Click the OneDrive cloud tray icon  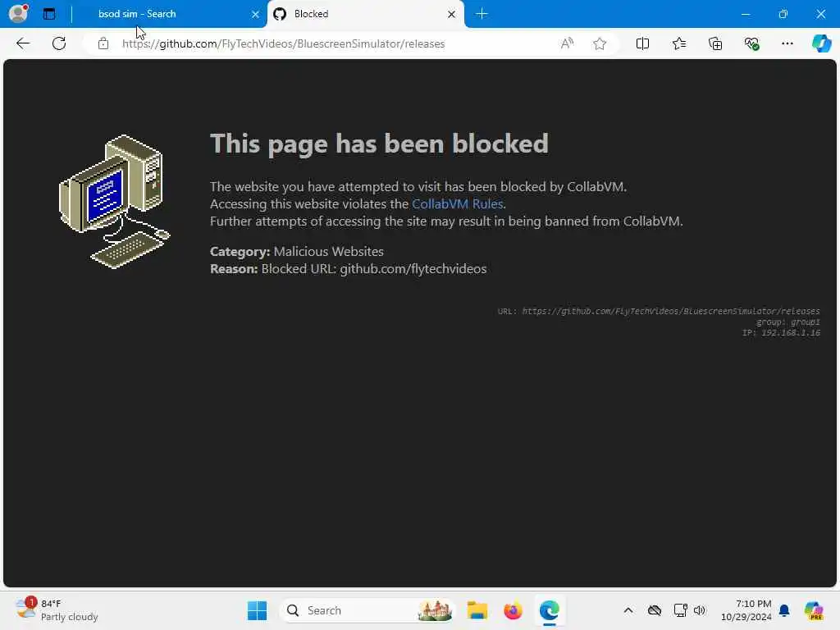[654, 610]
